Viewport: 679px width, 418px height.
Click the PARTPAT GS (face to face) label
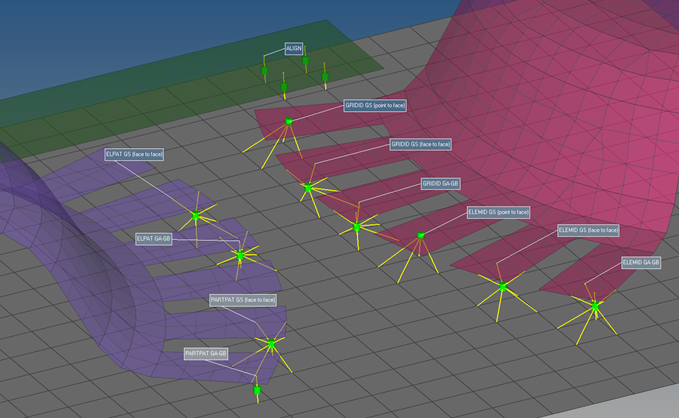point(243,300)
